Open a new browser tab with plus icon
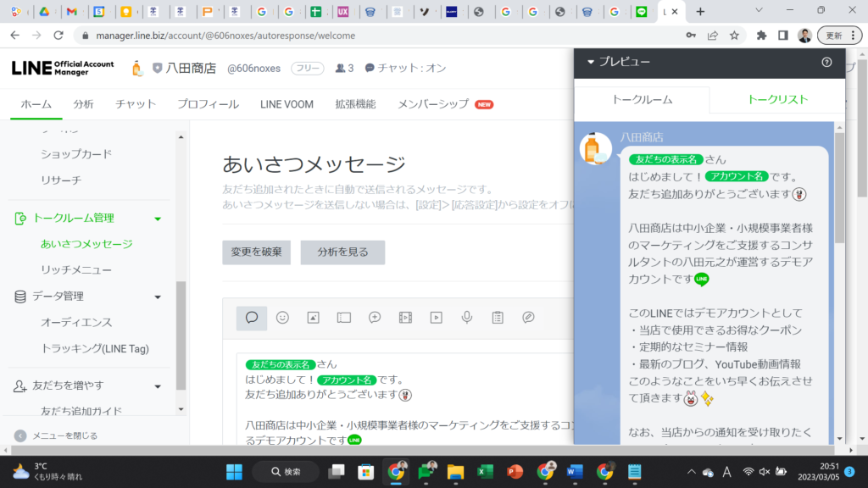868x488 pixels. coord(700,12)
